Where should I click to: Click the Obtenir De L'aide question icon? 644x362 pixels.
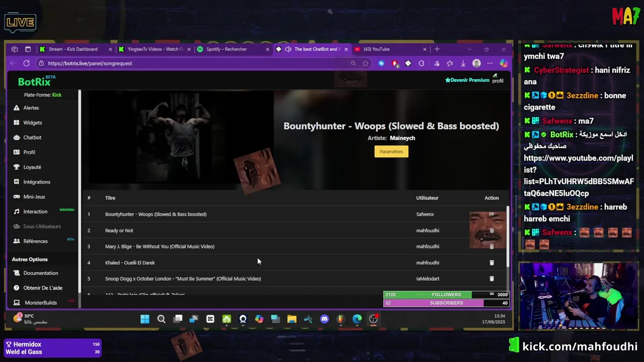click(x=17, y=288)
